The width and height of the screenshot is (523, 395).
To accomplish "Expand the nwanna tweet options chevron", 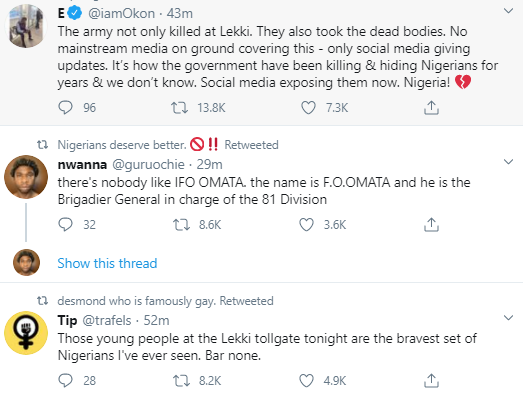I will click(x=508, y=162).
